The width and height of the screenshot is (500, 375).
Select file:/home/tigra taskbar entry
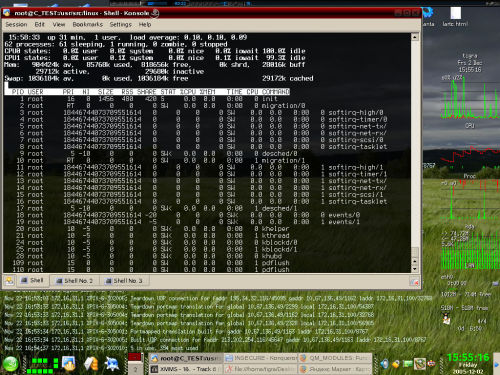coord(260,369)
